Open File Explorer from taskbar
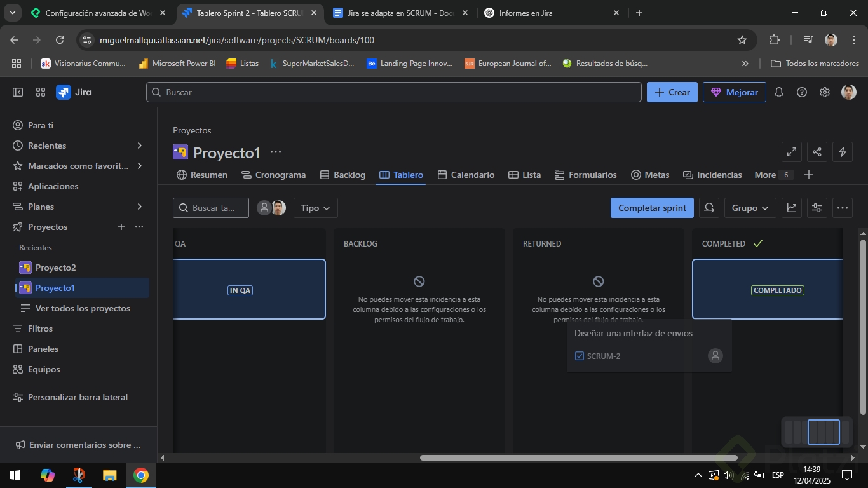This screenshot has width=868, height=488. tap(110, 475)
